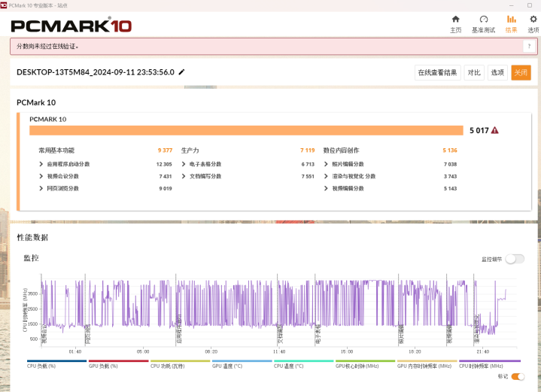The width and height of the screenshot is (541, 392).
Task: Select the GPU 负载 (%) legend color
Action: click(118, 361)
